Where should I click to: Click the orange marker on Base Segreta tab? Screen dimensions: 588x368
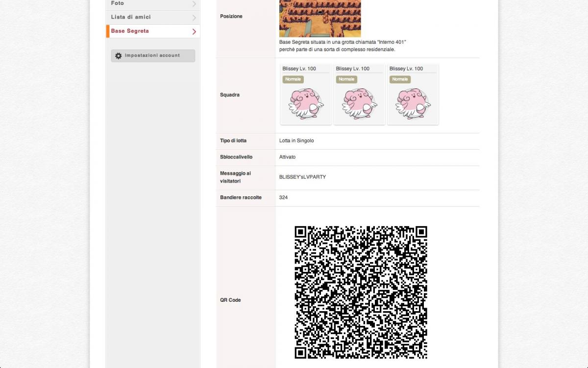[x=108, y=31]
